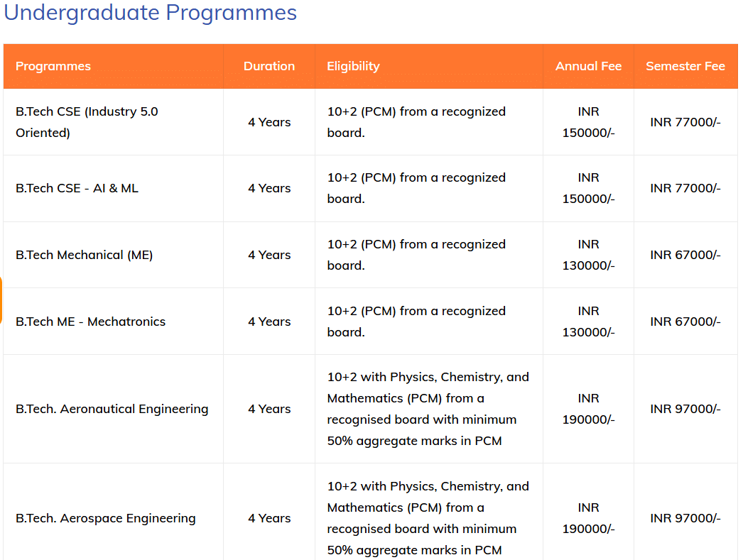Image resolution: width=743 pixels, height=560 pixels.
Task: Click duration 4 Years for CSE Industry 5.0
Action: click(x=269, y=122)
